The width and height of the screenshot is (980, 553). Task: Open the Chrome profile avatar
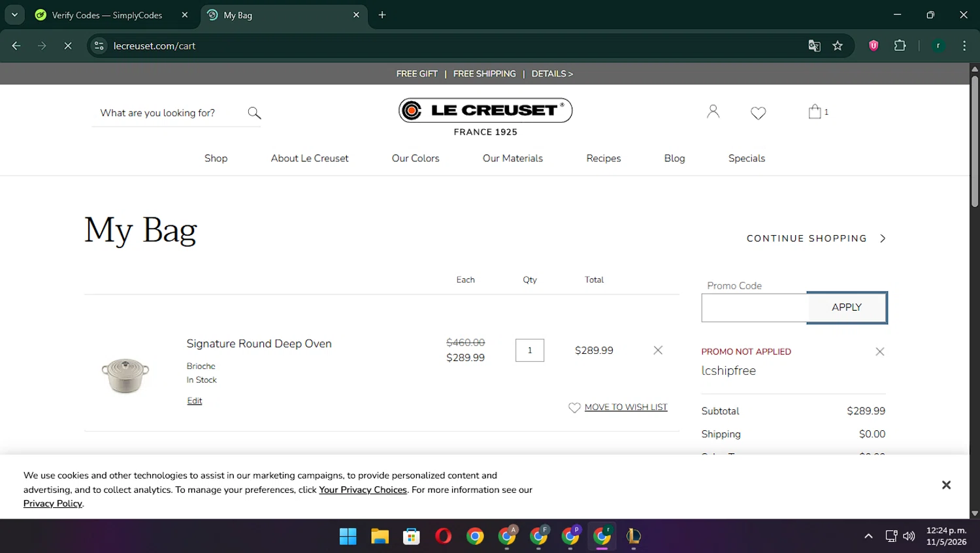[x=938, y=46]
